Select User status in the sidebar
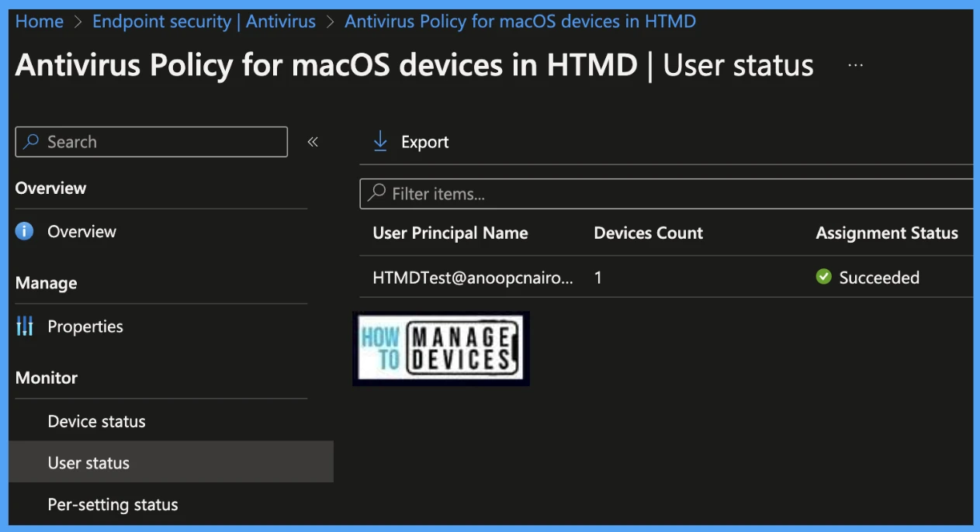Image resolution: width=980 pixels, height=532 pixels. point(171,462)
